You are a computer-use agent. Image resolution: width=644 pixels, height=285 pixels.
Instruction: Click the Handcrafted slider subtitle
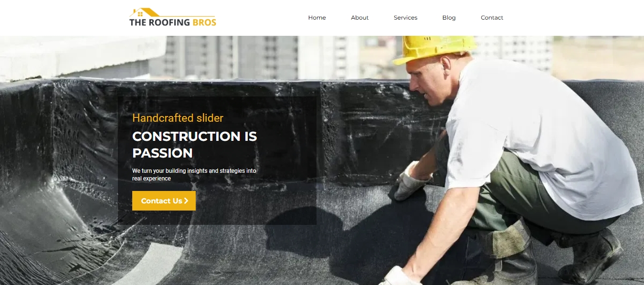click(178, 118)
